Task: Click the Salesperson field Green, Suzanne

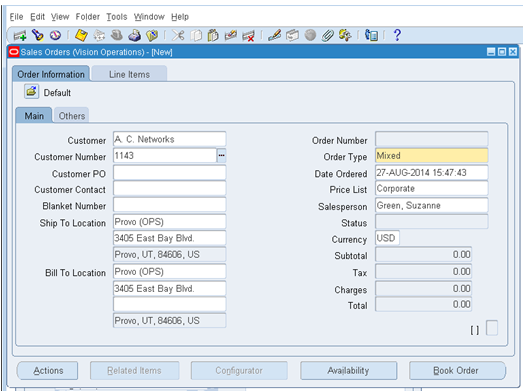Action: pos(432,205)
